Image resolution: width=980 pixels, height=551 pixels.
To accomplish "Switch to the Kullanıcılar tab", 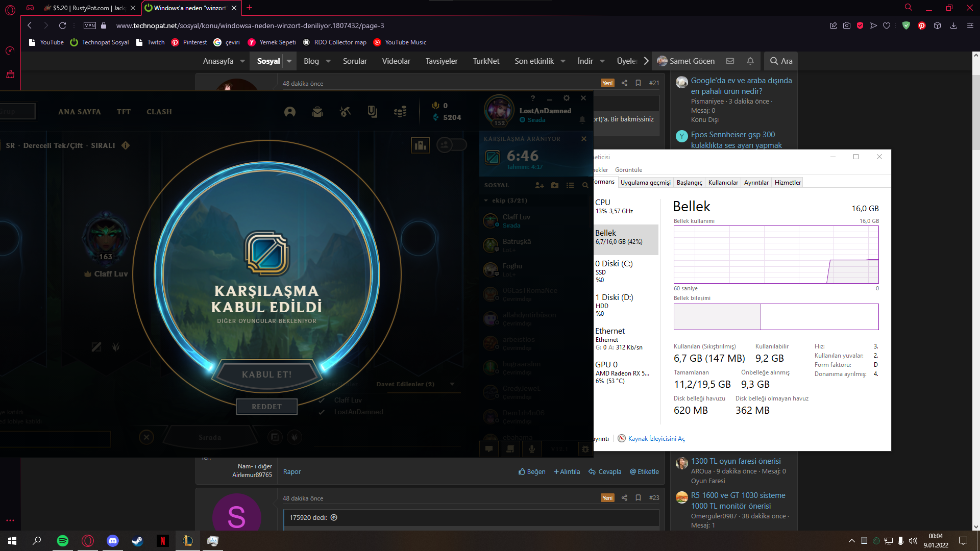I will [723, 183].
